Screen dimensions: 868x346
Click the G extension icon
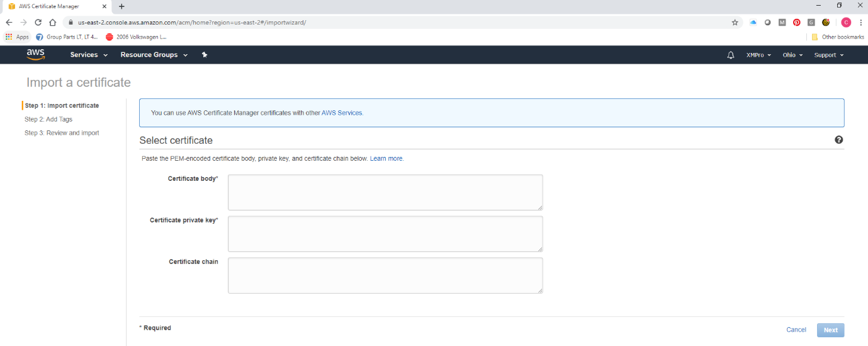tap(811, 22)
